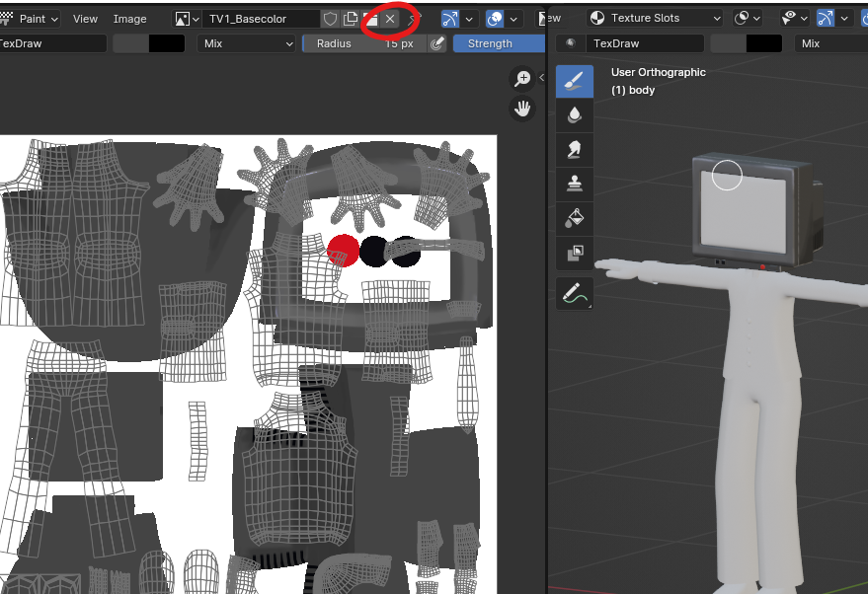Click the zoom magnifier gizmo
Image resolution: width=868 pixels, height=594 pixels.
click(x=521, y=80)
